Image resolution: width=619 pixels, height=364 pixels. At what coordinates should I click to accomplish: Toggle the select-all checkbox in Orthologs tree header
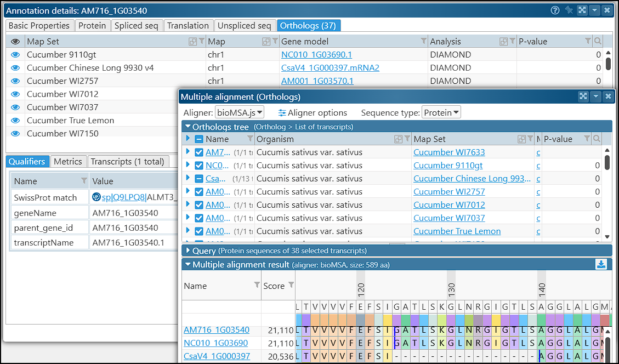pos(199,139)
